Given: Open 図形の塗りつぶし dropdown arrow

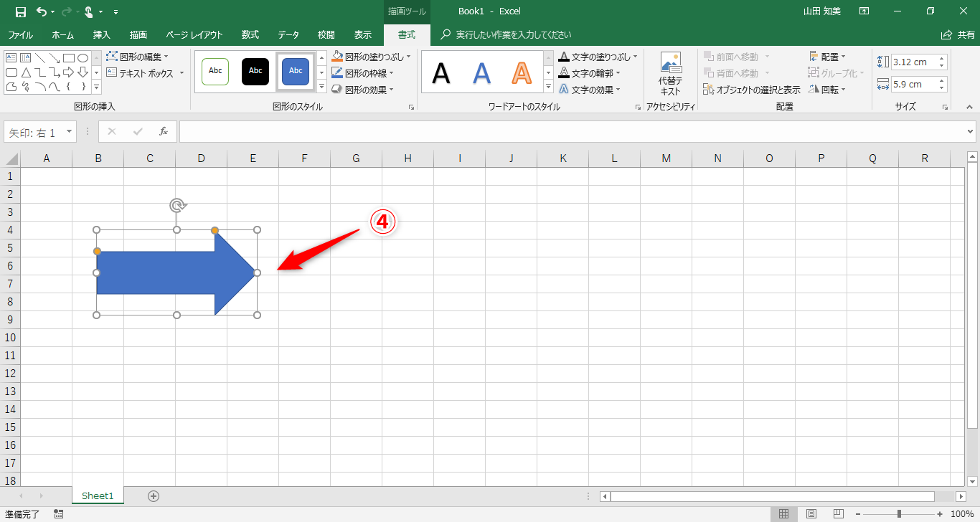Looking at the screenshot, I should point(409,56).
